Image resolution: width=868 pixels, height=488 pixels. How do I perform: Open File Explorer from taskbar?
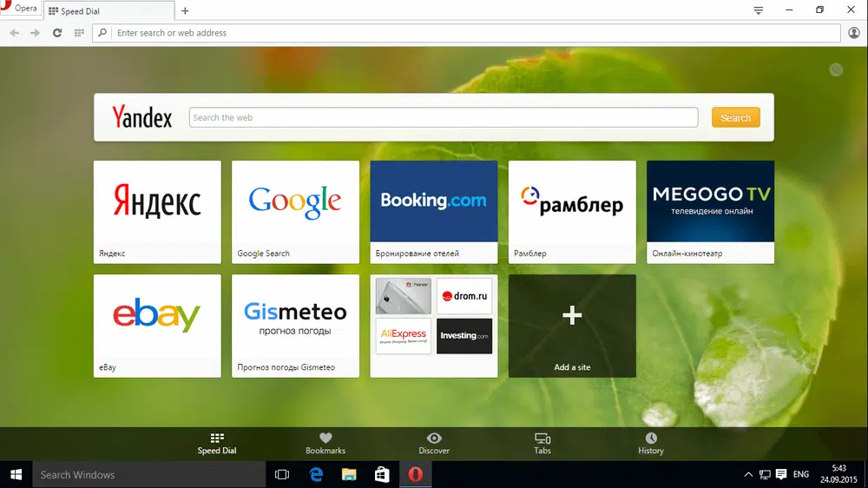click(349, 475)
